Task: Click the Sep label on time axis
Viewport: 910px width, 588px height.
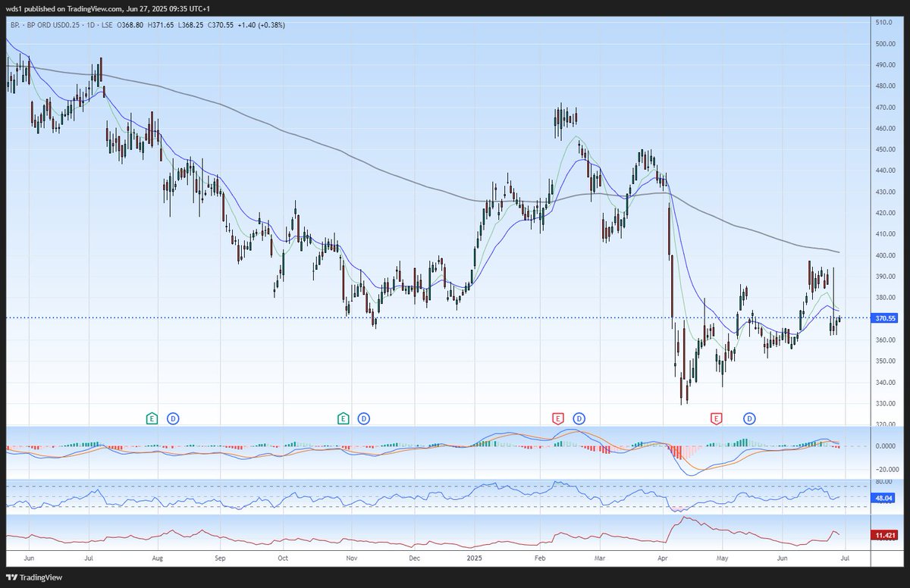Action: 220,558
